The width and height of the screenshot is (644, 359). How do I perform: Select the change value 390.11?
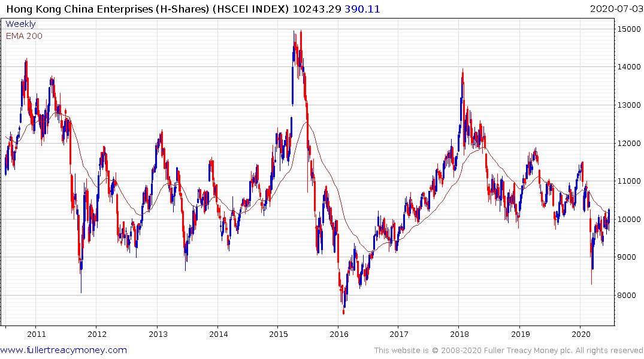pyautogui.click(x=362, y=9)
